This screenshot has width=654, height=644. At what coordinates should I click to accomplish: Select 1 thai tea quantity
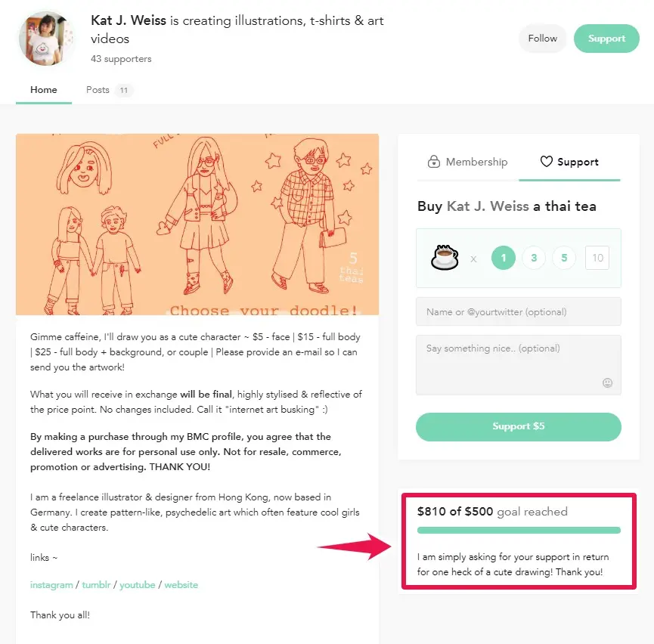pos(504,258)
